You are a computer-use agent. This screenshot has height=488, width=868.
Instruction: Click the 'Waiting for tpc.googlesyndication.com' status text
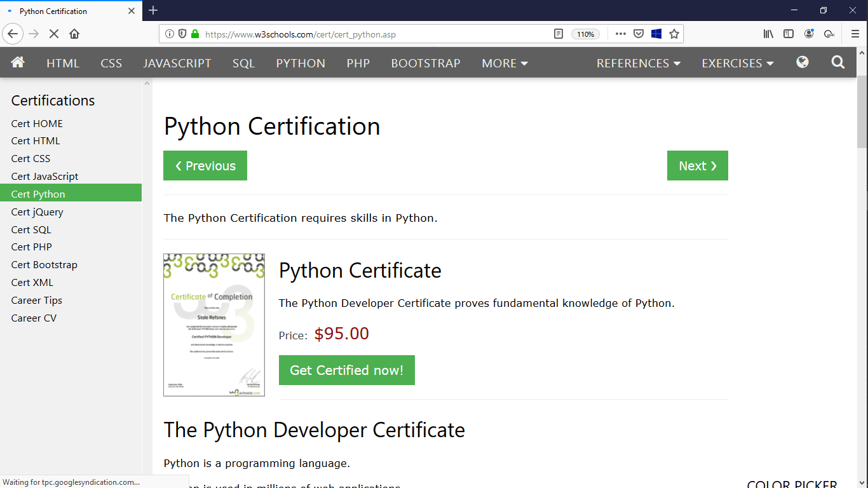71,482
